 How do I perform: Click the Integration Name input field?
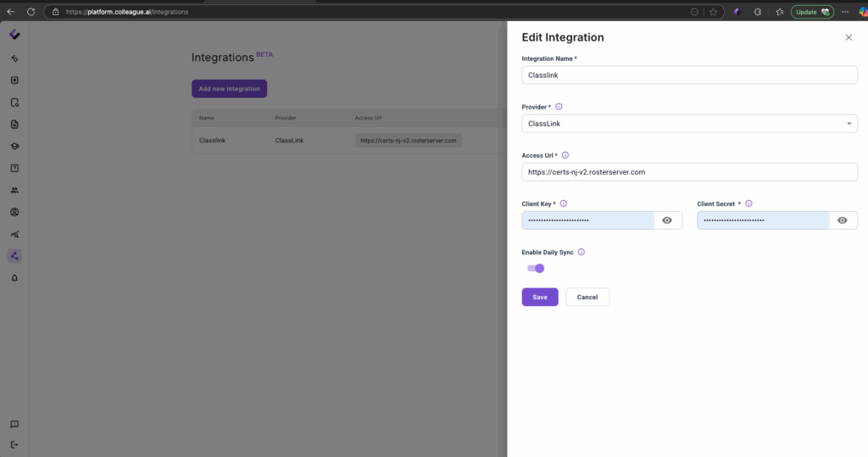(689, 75)
